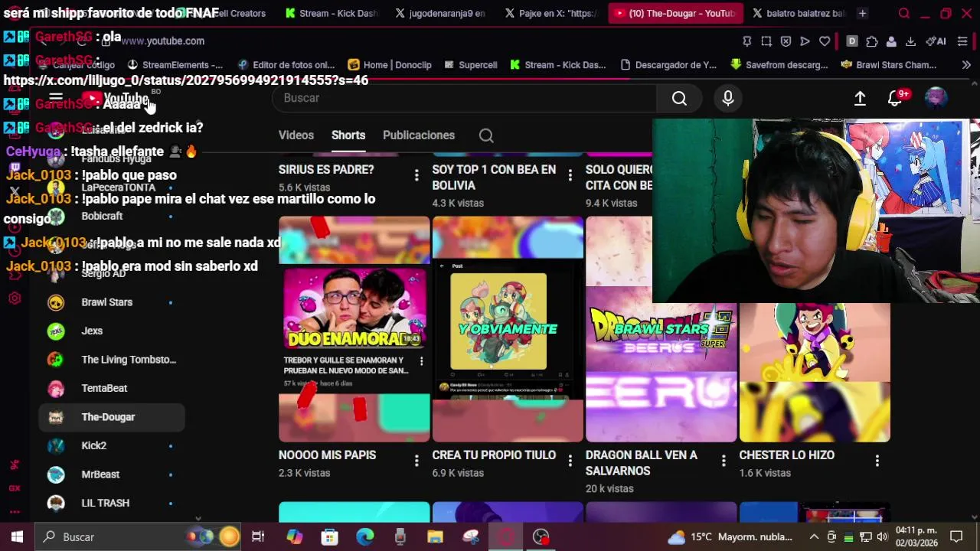980x551 pixels.
Task: Open options menu for NOOOO MIS PAPIS
Action: pos(416,461)
